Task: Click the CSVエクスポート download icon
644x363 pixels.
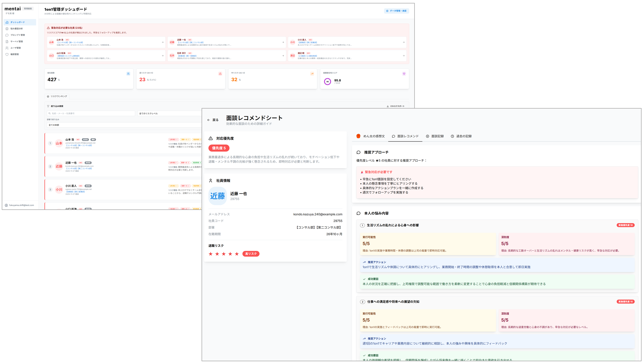Action: (387, 106)
